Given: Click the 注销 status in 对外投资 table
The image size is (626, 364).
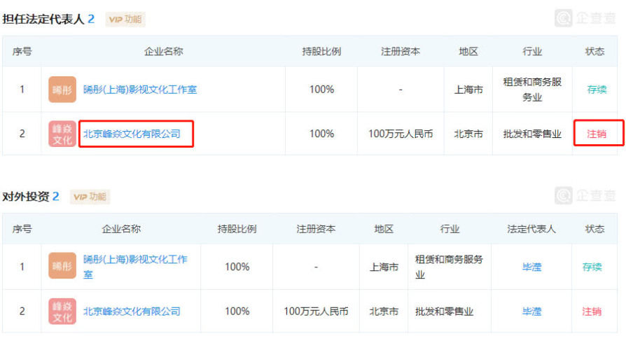Looking at the screenshot, I should tap(592, 311).
